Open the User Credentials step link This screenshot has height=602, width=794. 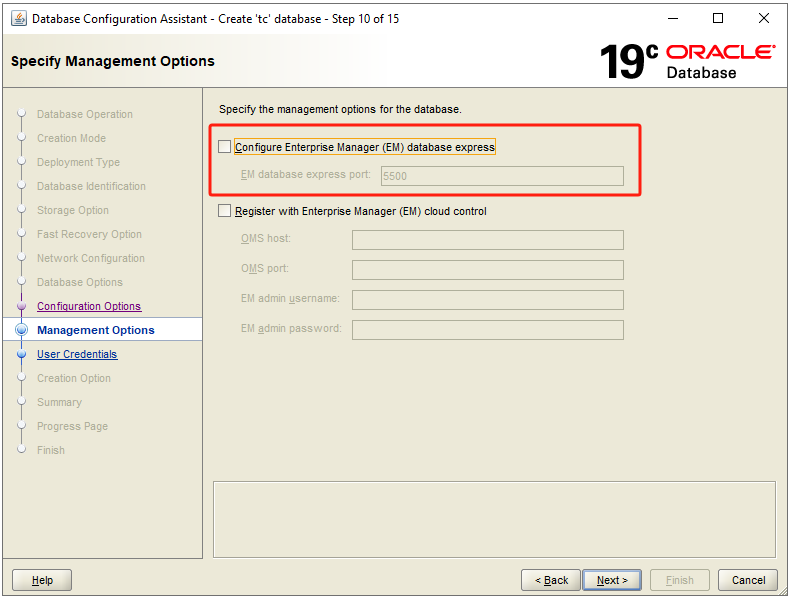(x=77, y=354)
